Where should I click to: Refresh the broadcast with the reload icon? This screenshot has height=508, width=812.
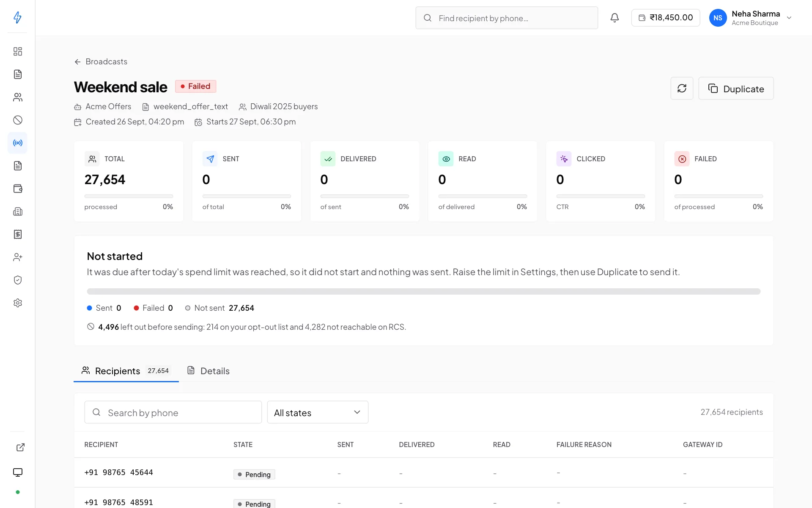(x=682, y=88)
